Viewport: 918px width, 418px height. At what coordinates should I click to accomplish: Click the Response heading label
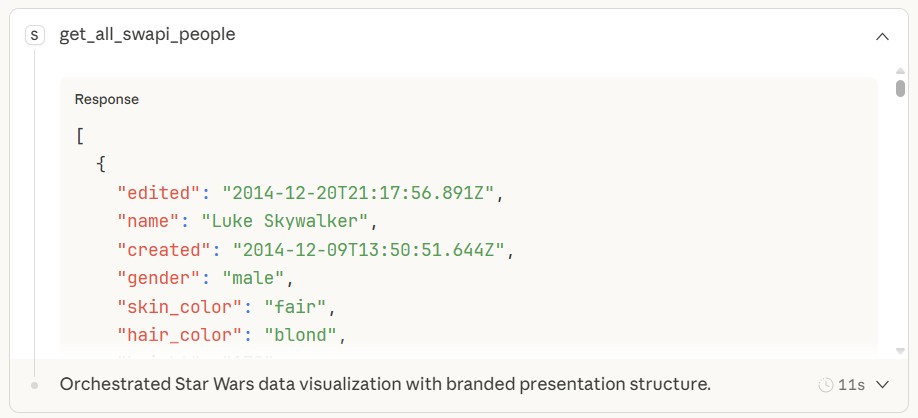click(107, 100)
